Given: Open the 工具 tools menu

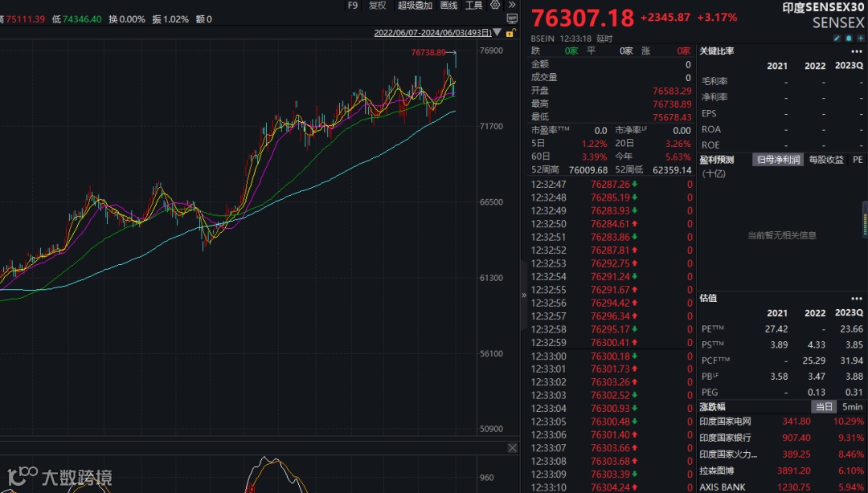Looking at the screenshot, I should 474,5.
